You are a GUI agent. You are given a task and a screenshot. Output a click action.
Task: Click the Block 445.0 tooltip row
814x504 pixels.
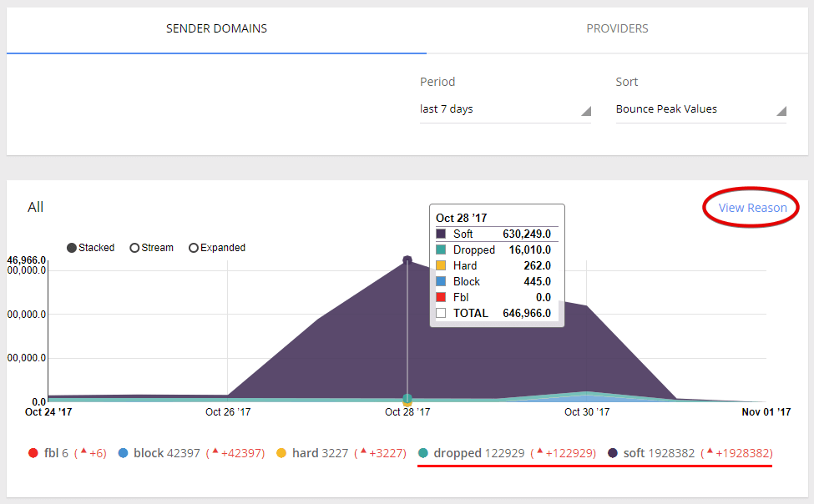point(497,282)
